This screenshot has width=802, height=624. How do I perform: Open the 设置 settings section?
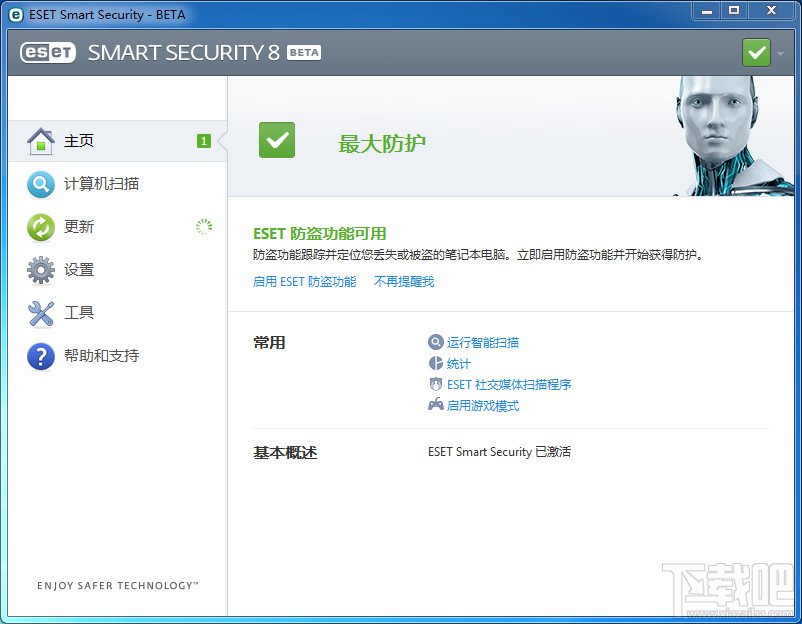click(79, 270)
